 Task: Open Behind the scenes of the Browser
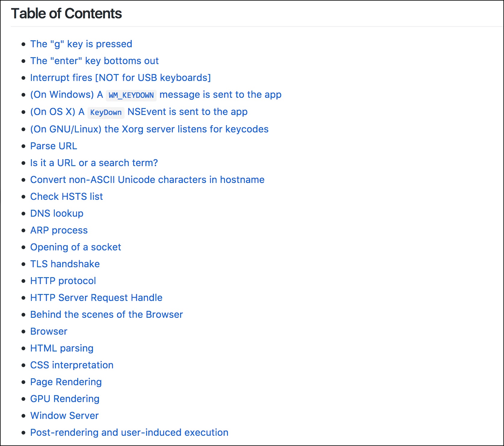point(107,314)
